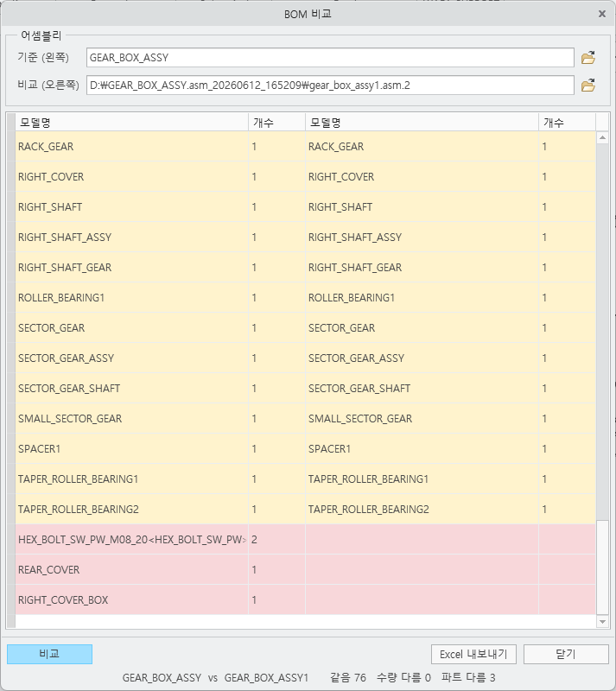Select the right SECTOR_GEAR_ASSY cell
Image resolution: width=616 pixels, height=691 pixels.
[422, 358]
